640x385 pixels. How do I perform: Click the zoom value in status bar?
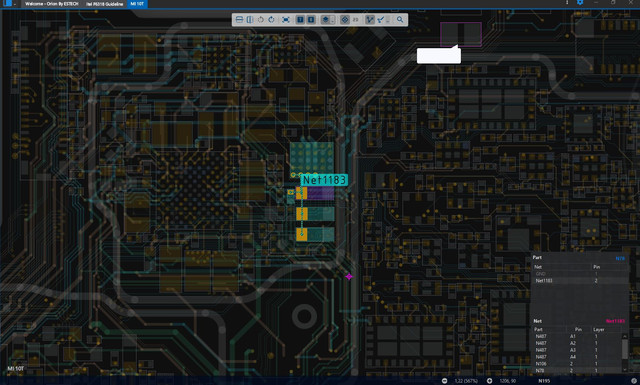coord(466,381)
